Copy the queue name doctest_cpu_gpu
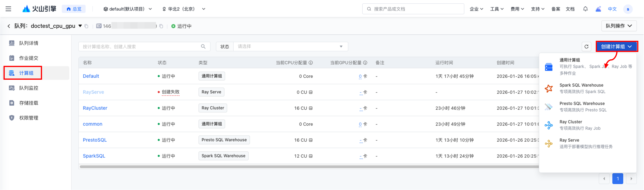Viewport: 644px width, 190px height. tap(86, 26)
